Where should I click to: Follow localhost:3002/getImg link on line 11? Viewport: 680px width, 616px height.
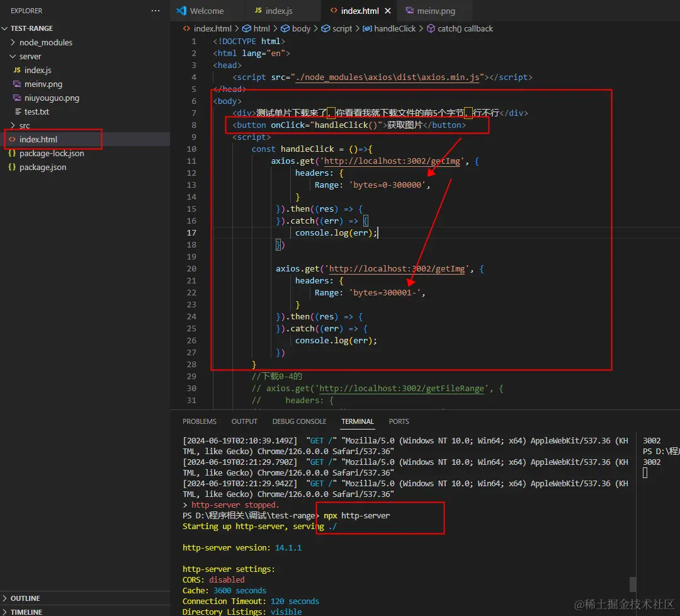(x=392, y=161)
